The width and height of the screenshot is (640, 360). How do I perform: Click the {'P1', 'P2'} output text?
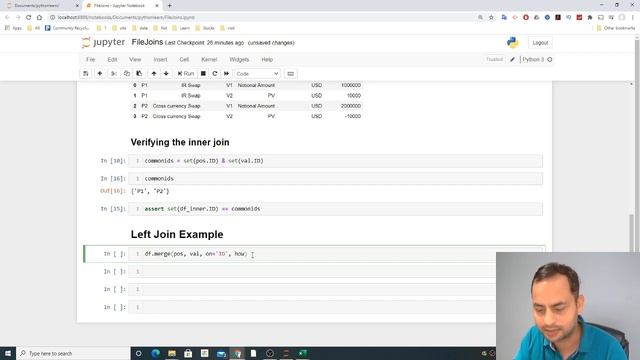(150, 191)
